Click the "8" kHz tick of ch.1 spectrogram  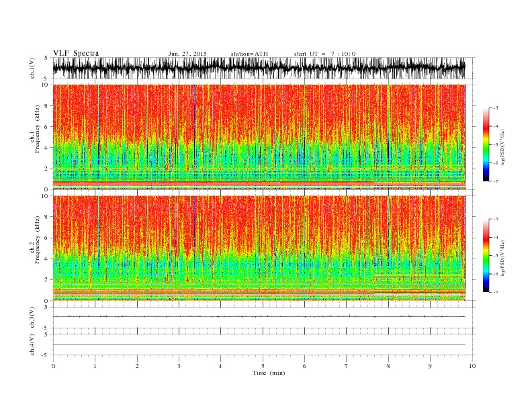tap(46, 106)
